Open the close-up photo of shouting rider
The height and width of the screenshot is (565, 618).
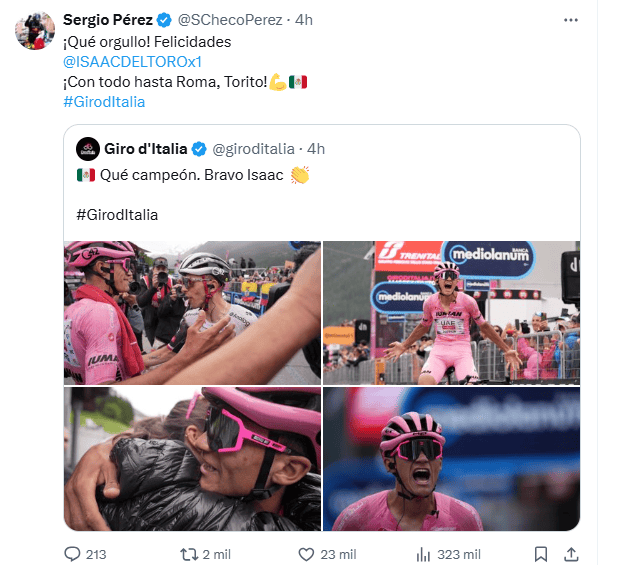point(451,459)
